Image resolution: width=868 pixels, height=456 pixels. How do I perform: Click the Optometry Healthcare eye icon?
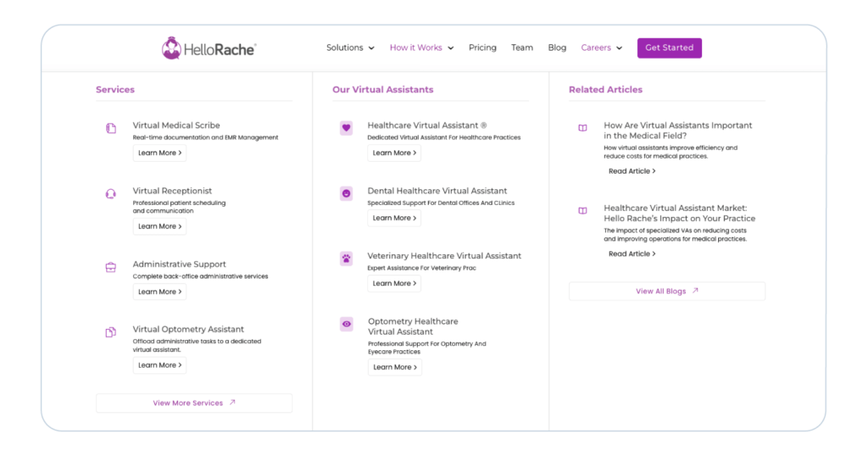pyautogui.click(x=347, y=324)
